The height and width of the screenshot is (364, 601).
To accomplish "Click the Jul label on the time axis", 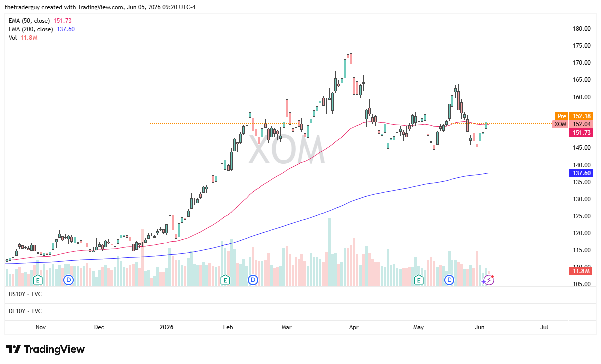I will point(544,327).
